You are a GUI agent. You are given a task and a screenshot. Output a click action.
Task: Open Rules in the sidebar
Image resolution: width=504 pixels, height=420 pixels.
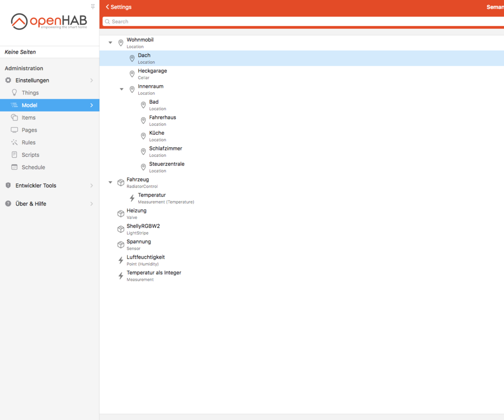click(50, 142)
